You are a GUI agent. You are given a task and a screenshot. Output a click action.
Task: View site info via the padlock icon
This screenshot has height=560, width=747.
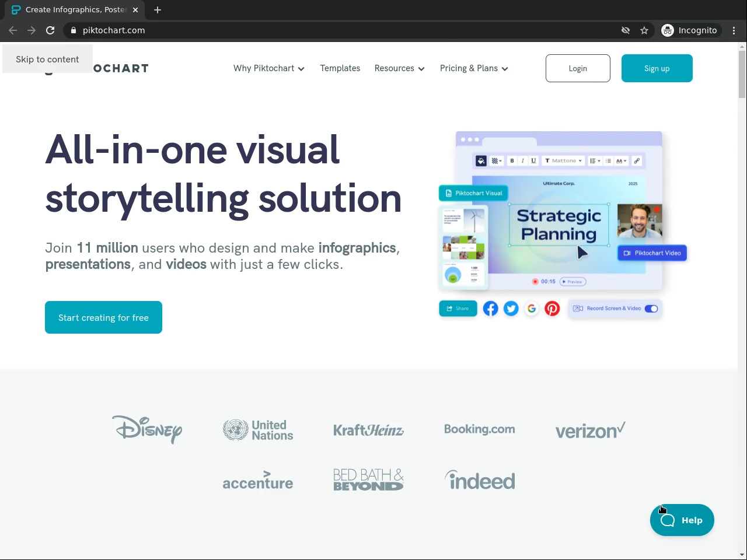point(74,30)
